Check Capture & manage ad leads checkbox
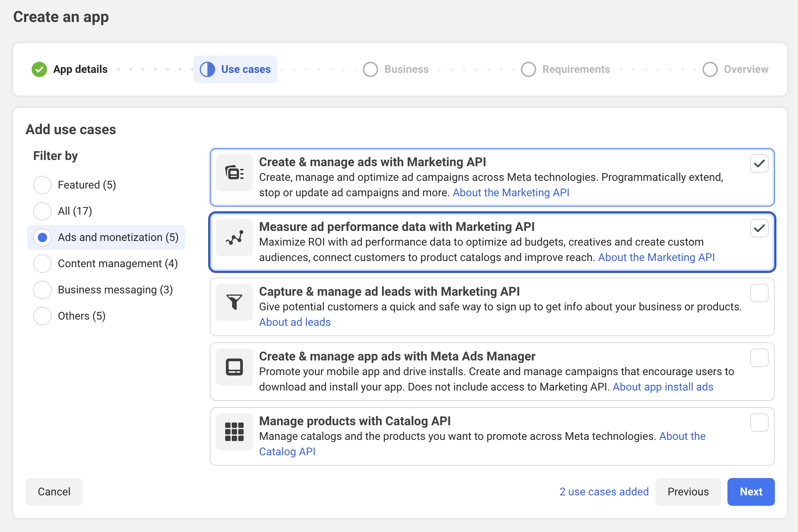This screenshot has height=532, width=798. tap(759, 293)
